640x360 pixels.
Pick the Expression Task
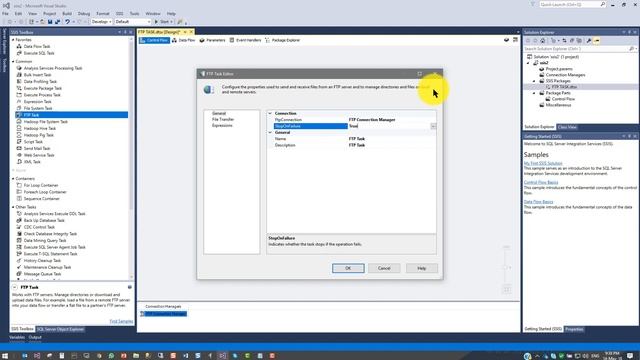38,102
